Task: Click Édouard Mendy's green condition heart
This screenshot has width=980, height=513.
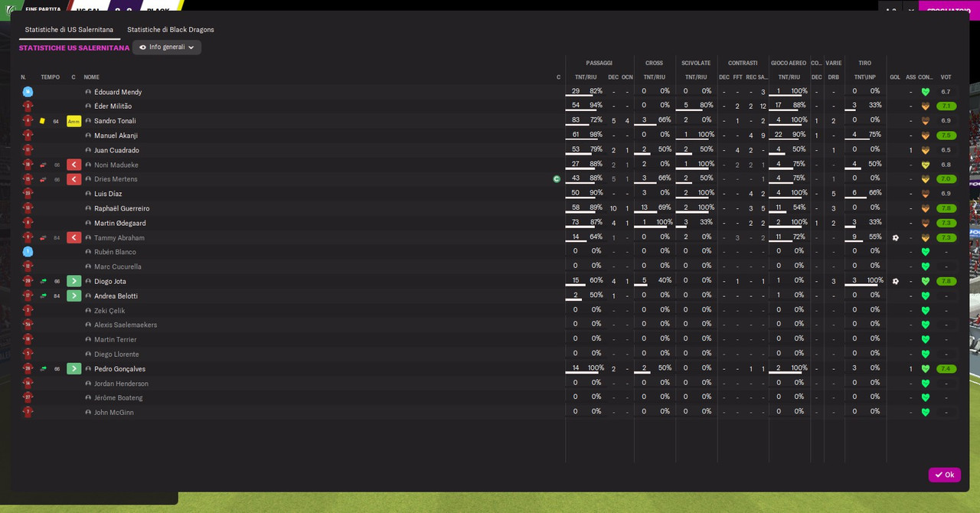Action: tap(925, 92)
